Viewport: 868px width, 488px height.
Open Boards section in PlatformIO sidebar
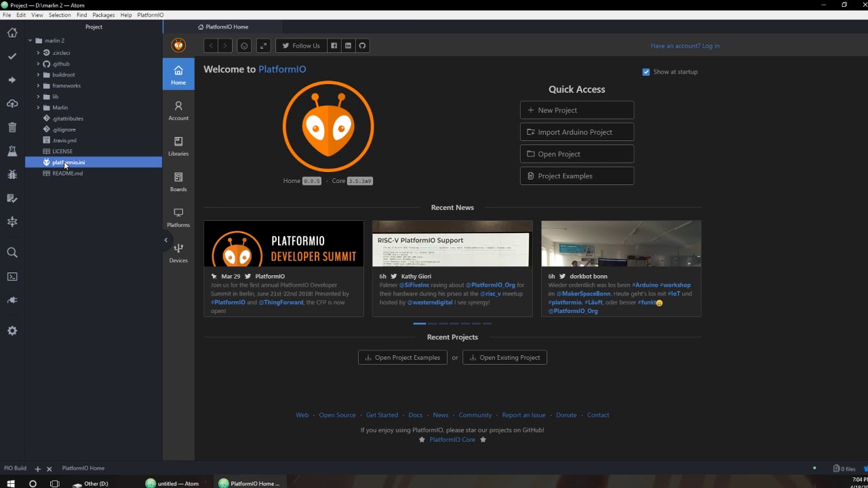pyautogui.click(x=178, y=182)
